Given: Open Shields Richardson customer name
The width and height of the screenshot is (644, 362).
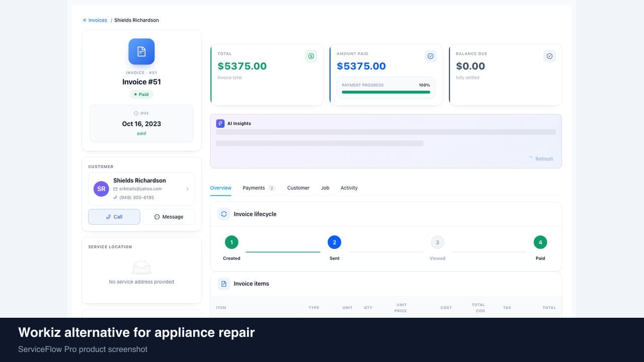Looking at the screenshot, I should pyautogui.click(x=139, y=180).
